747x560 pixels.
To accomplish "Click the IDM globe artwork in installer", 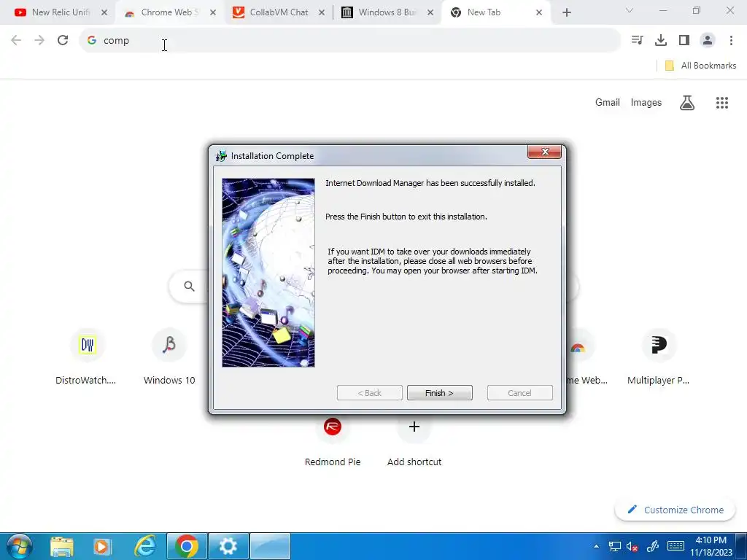I will pos(268,273).
